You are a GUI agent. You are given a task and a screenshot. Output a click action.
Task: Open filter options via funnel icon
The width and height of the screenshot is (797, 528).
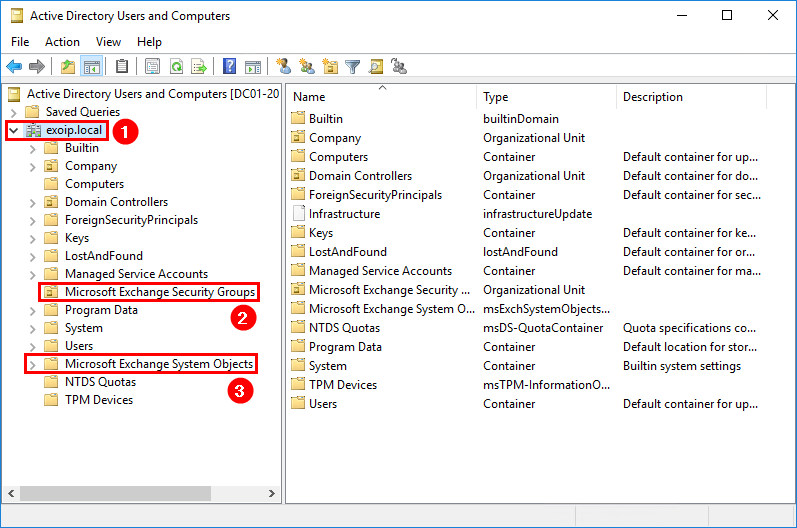tap(352, 67)
